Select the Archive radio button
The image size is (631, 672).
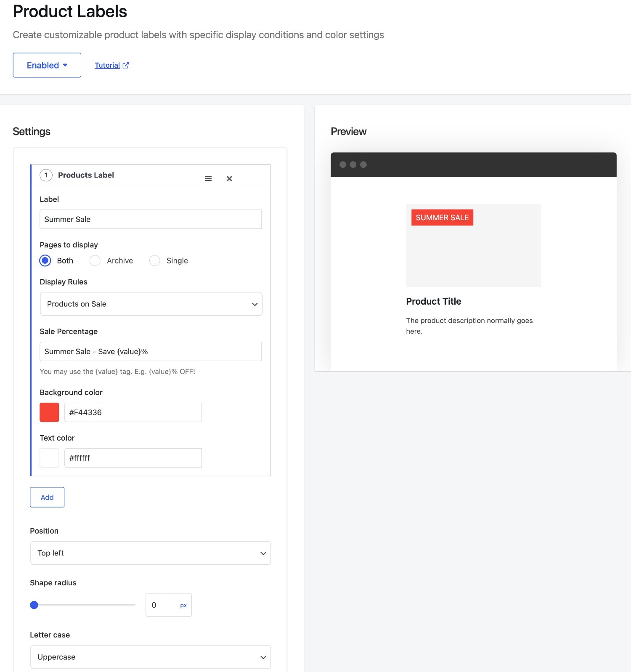(x=95, y=260)
